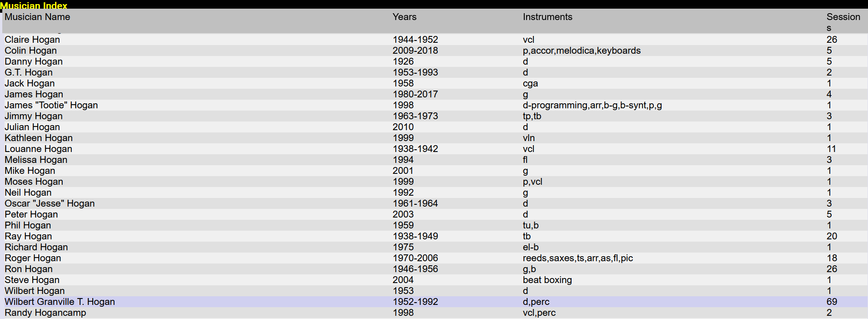Click the years value 2009-2018
Image resolution: width=868 pixels, height=319 pixels.
[415, 51]
